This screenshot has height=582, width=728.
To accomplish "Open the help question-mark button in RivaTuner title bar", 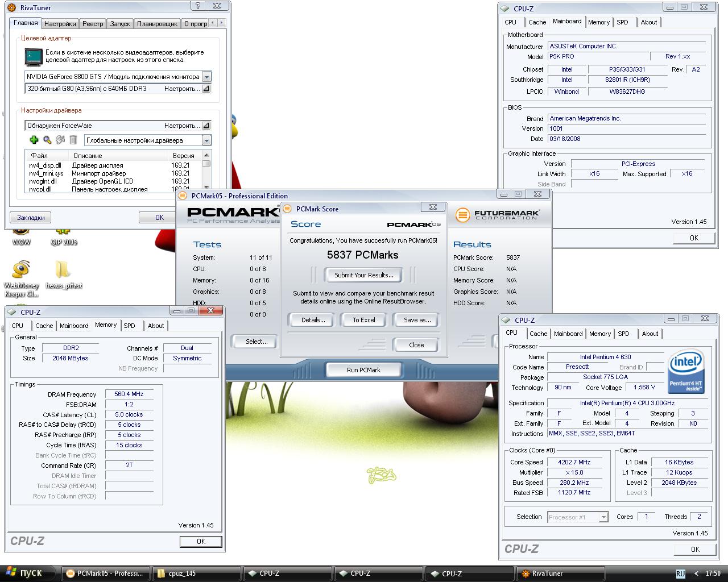I will tap(197, 6).
